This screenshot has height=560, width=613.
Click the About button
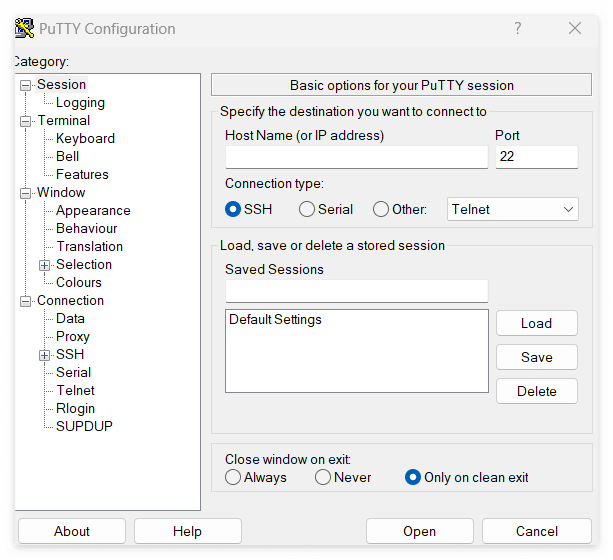tap(72, 531)
